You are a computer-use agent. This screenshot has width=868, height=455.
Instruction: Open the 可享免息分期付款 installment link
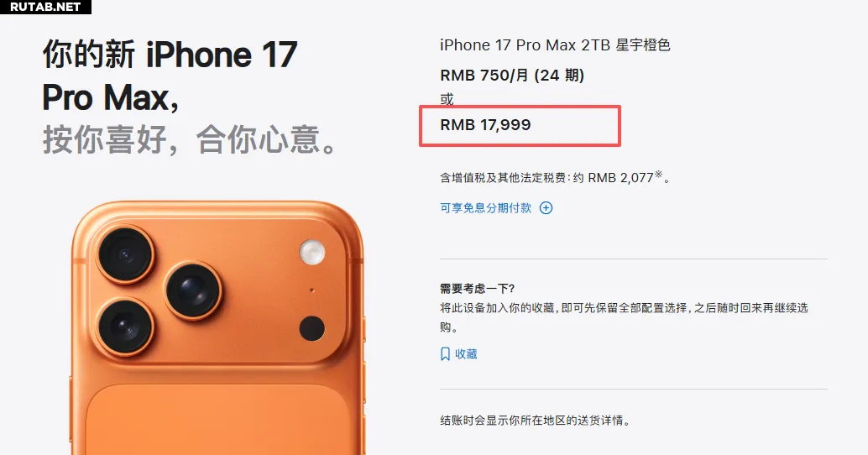click(x=485, y=208)
